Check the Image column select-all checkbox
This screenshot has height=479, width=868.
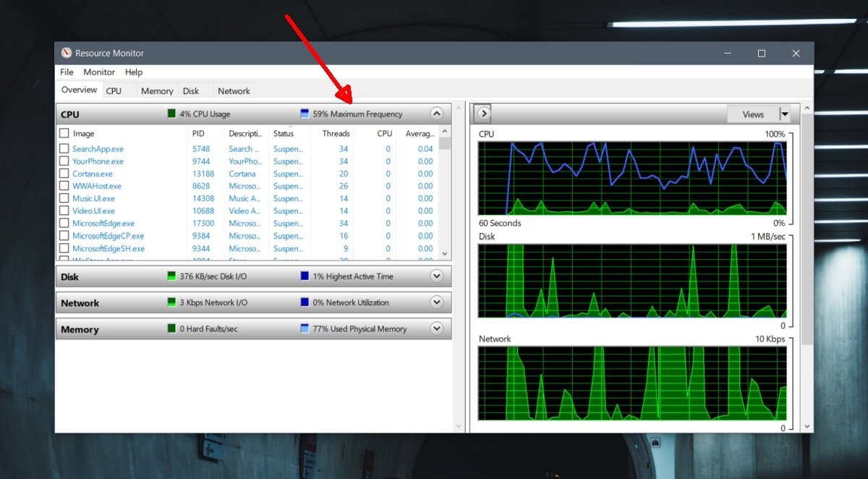click(x=64, y=133)
